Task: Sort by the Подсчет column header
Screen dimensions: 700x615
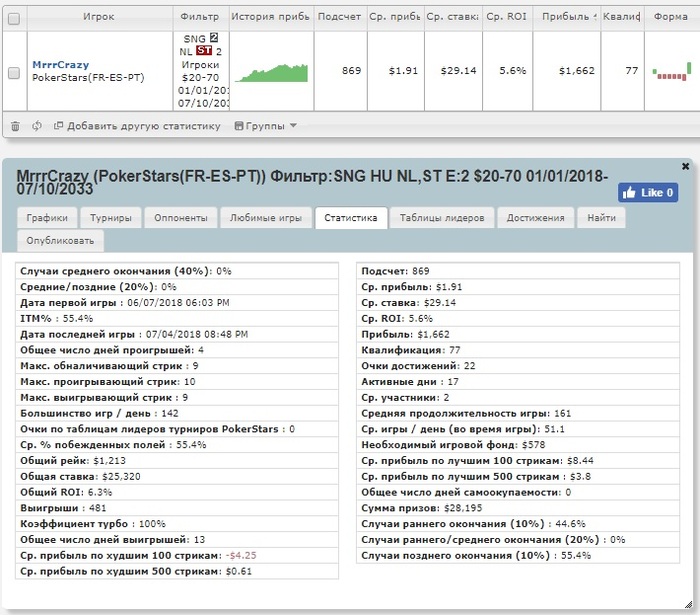Action: click(339, 17)
